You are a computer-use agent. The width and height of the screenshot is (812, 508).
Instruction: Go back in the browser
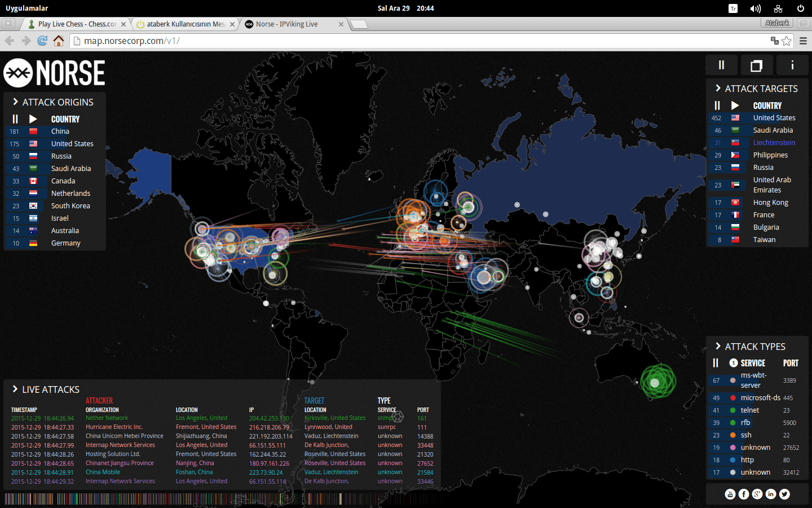pos(10,41)
